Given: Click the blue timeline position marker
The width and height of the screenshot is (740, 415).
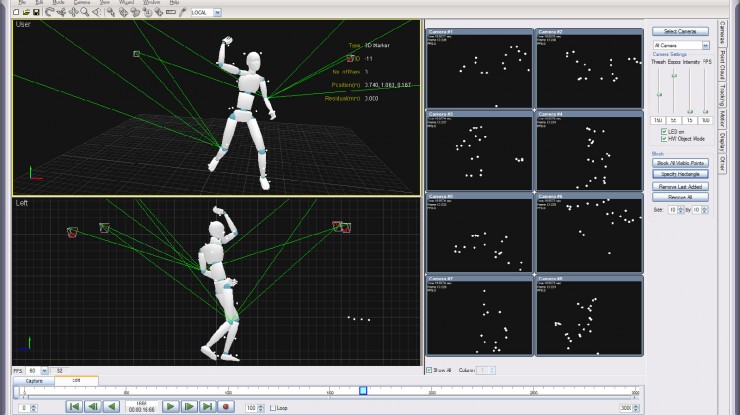Looking at the screenshot, I should click(363, 390).
